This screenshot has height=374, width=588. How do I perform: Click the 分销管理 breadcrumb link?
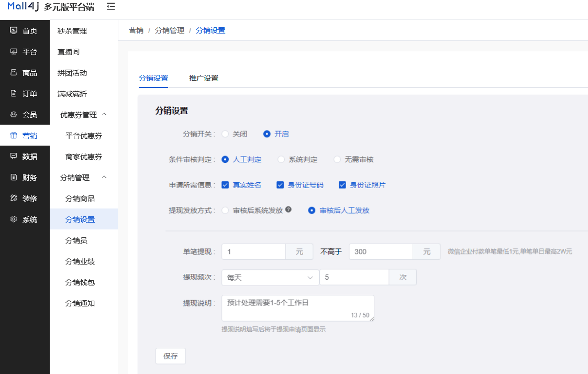coord(170,30)
